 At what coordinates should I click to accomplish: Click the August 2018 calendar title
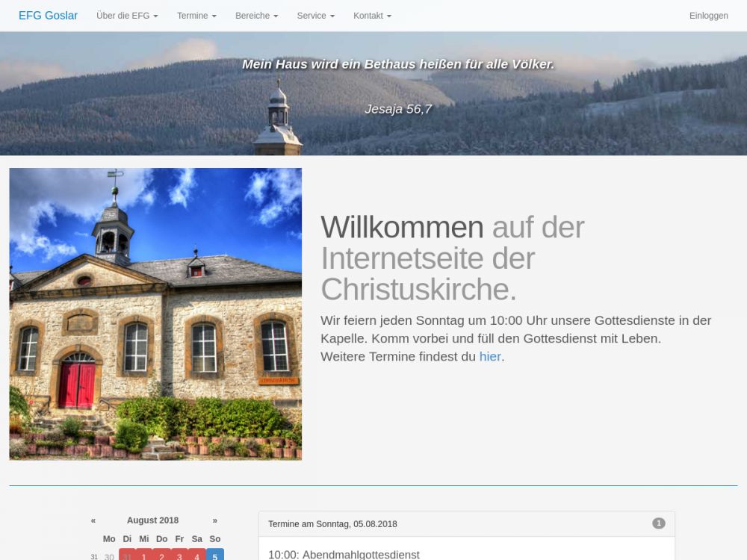[152, 520]
